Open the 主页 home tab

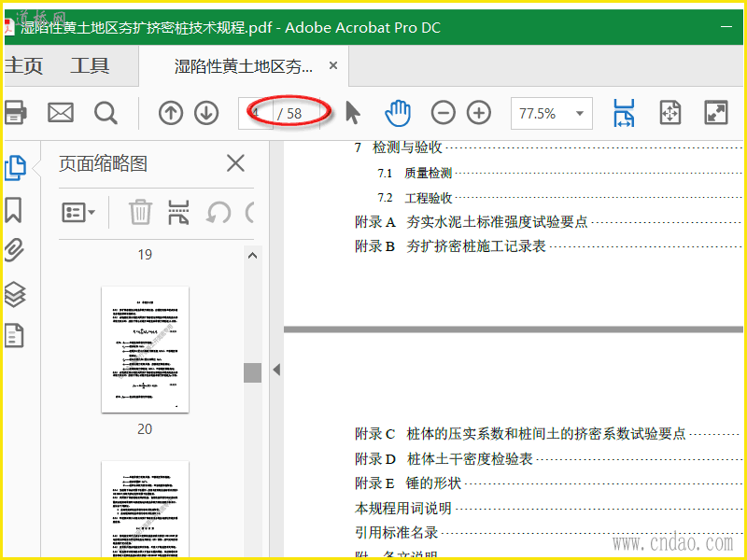[24, 65]
